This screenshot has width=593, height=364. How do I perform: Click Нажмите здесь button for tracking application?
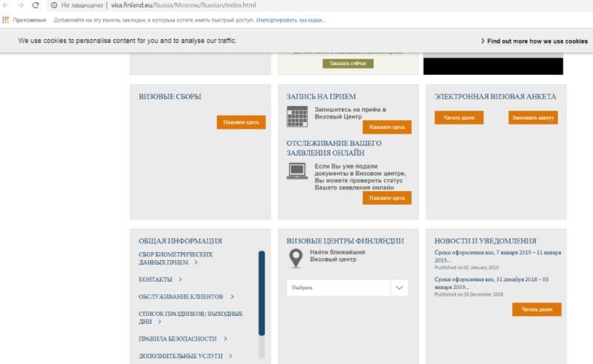(x=387, y=198)
